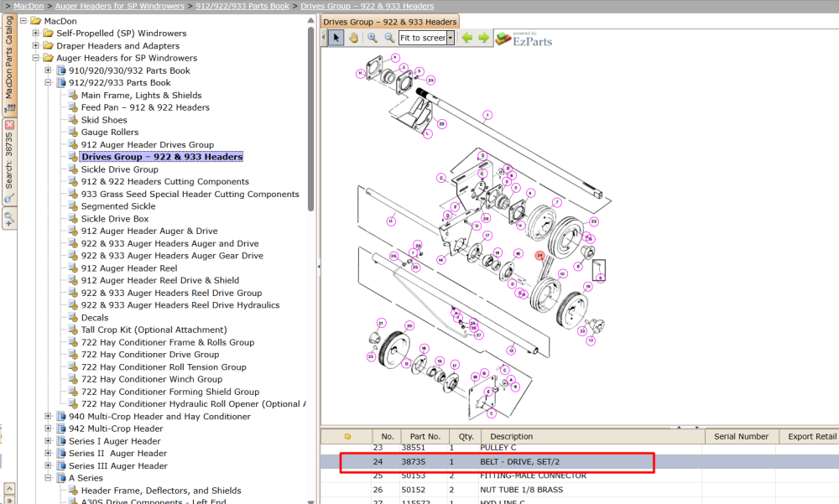839x504 pixels.
Task: Go to next page with green right arrow
Action: (x=484, y=38)
